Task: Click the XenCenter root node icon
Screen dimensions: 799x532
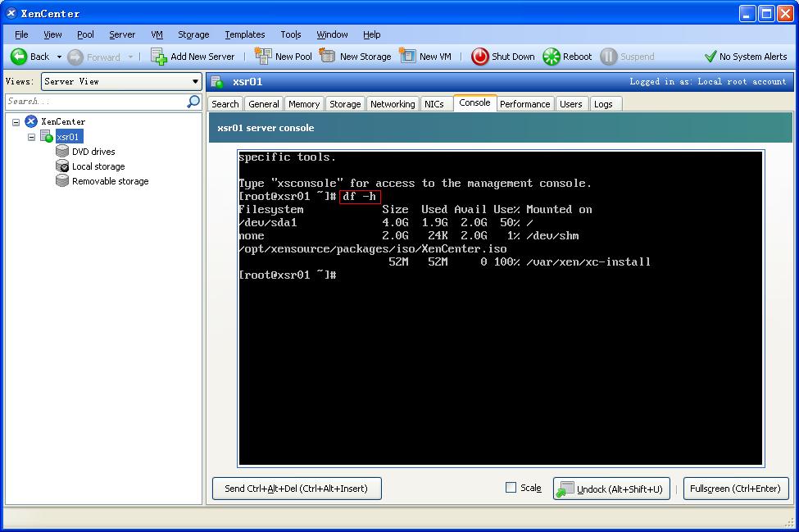Action: [31, 121]
